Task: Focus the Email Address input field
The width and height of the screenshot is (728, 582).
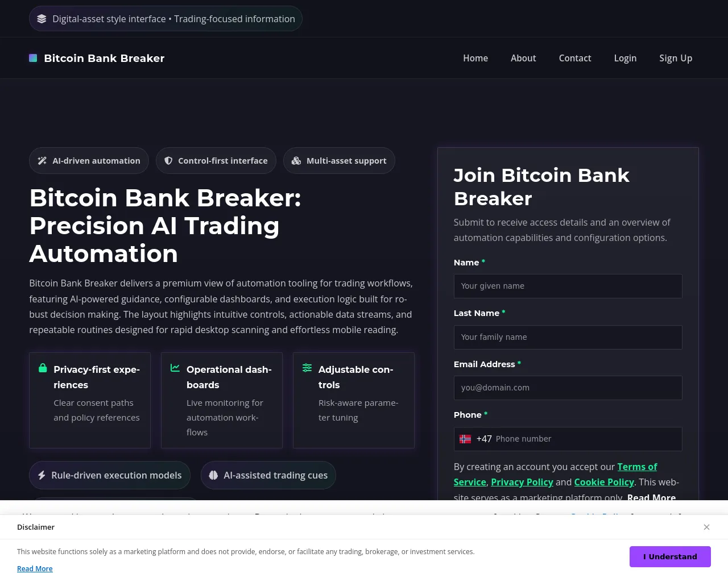Action: pyautogui.click(x=568, y=388)
